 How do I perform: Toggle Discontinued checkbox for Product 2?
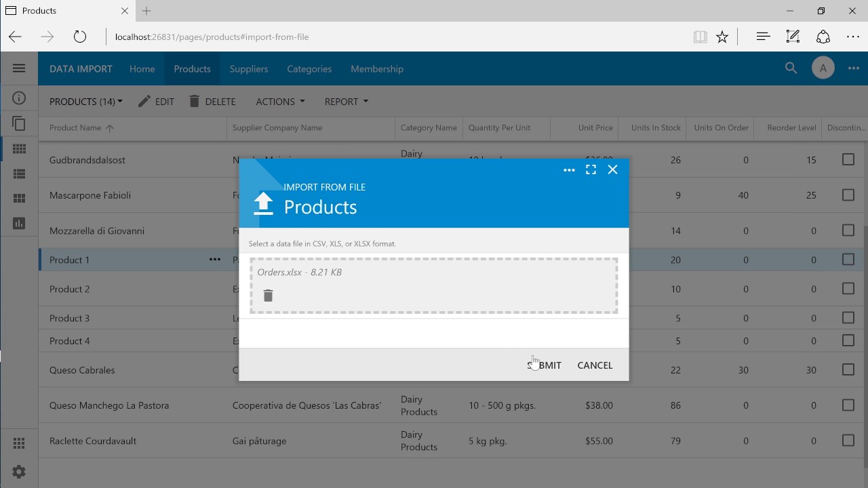848,288
